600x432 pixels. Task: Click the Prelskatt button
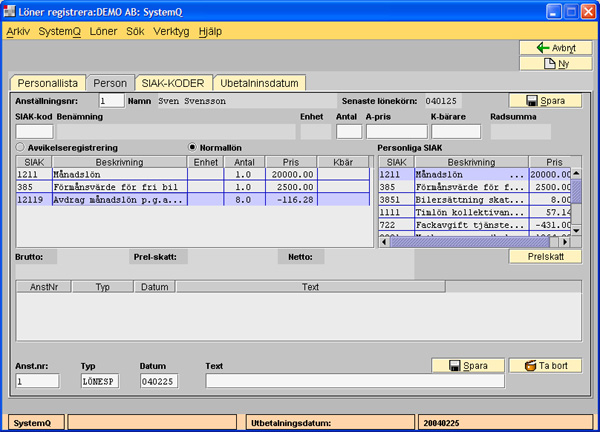click(x=544, y=256)
